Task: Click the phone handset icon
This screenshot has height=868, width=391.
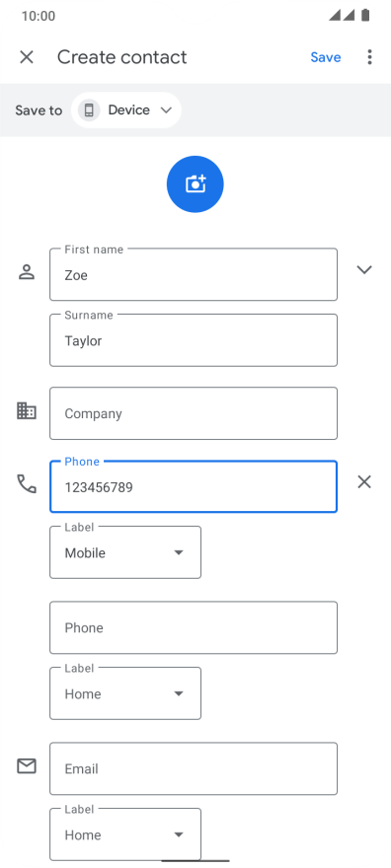Action: (x=27, y=484)
